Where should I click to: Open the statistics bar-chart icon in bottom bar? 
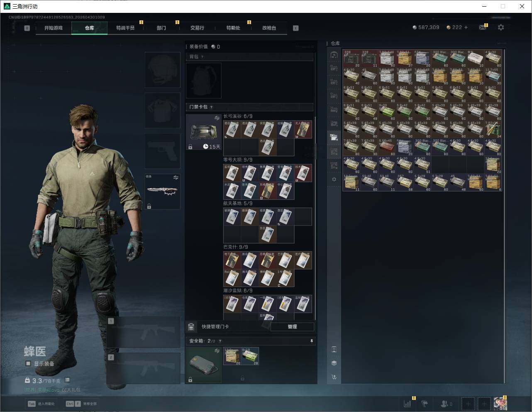(x=408, y=403)
